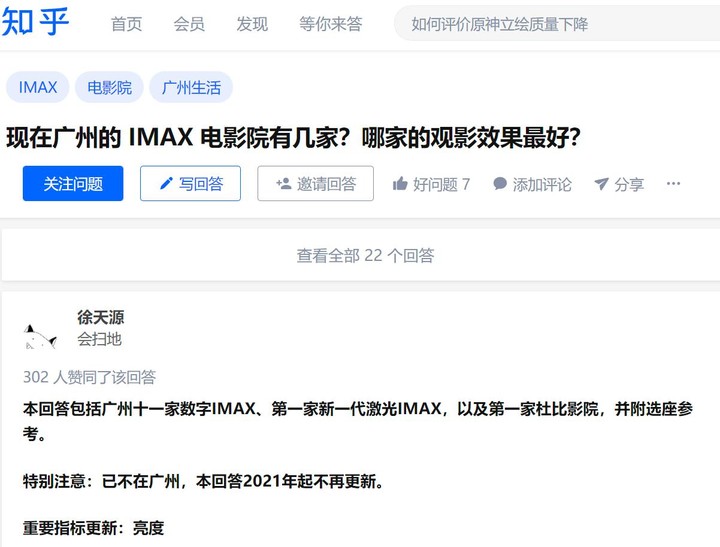This screenshot has width=720, height=547.
Task: Select the 广州生活 topic tag
Action: [191, 87]
